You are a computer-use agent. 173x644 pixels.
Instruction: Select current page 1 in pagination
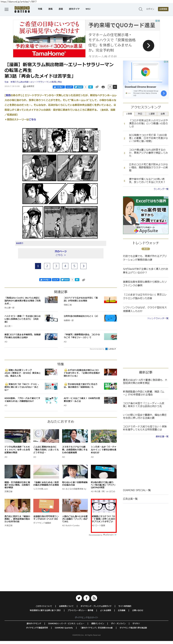coord(38,266)
